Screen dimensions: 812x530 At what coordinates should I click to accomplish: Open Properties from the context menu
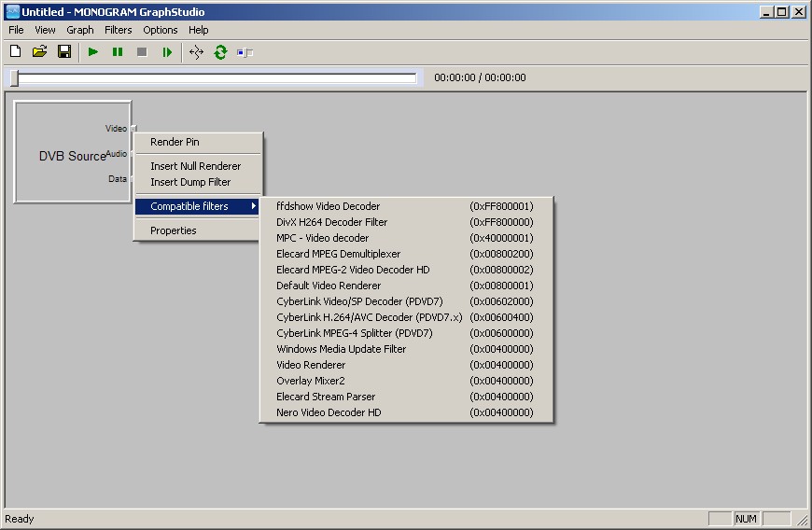click(199, 230)
